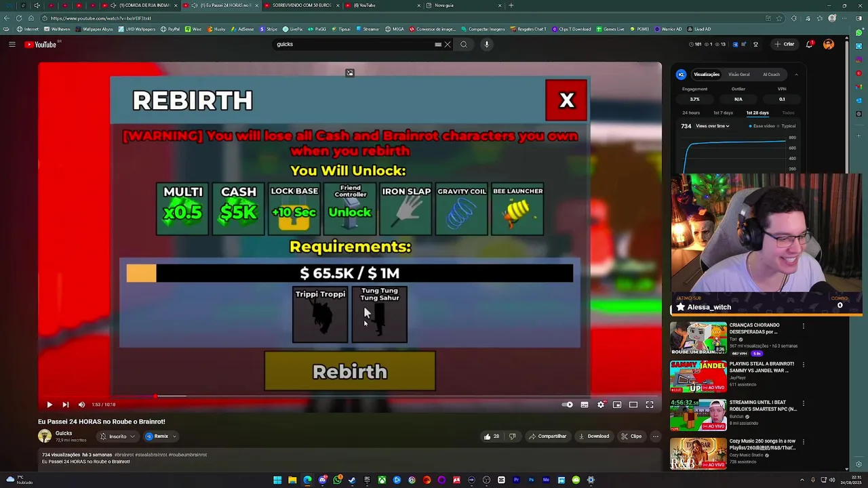Switch to the Visualizações tab

707,75
